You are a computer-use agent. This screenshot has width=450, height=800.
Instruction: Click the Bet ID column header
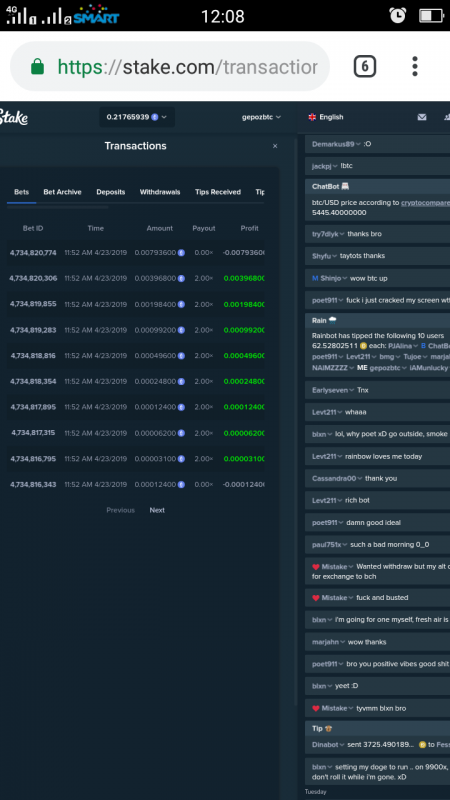33,229
